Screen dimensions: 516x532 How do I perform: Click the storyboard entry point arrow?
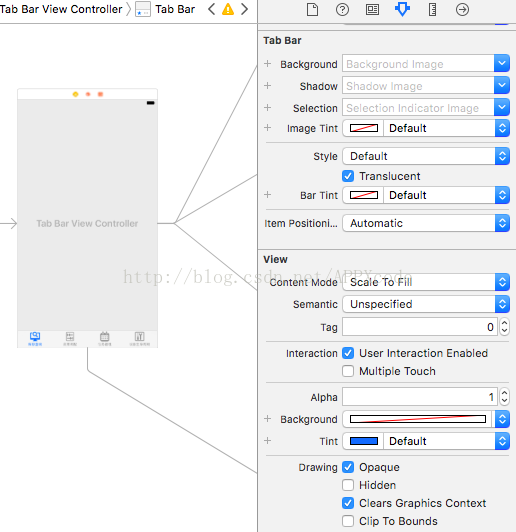pos(8,223)
